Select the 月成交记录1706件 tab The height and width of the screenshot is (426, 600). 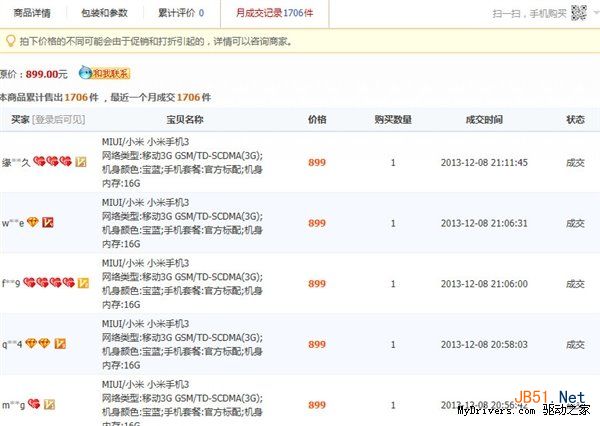tap(274, 13)
